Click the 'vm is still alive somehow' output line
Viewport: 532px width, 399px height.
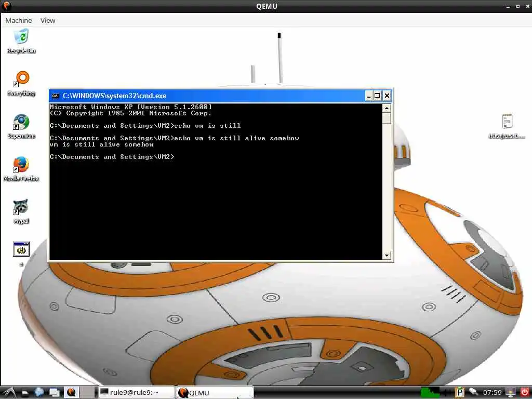[x=101, y=144]
